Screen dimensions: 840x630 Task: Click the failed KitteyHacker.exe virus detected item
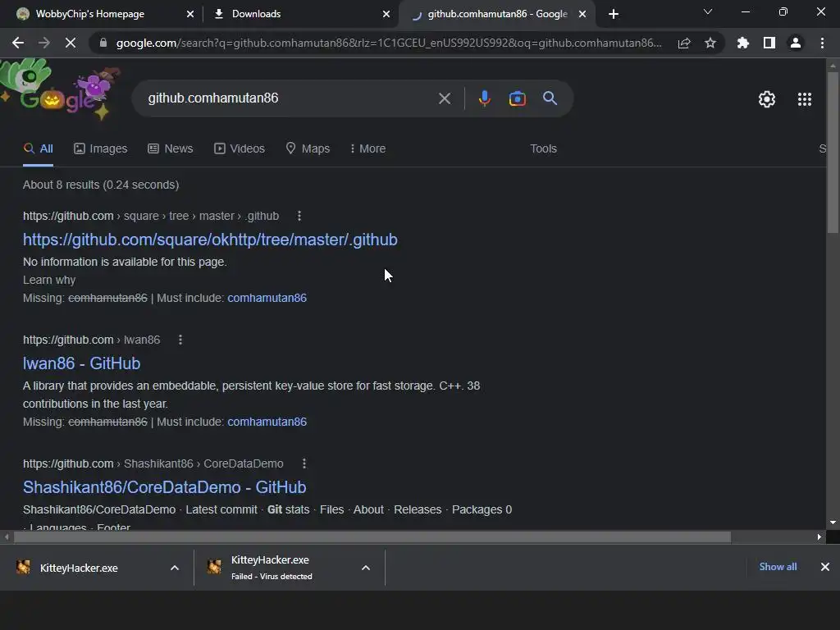pos(272,568)
